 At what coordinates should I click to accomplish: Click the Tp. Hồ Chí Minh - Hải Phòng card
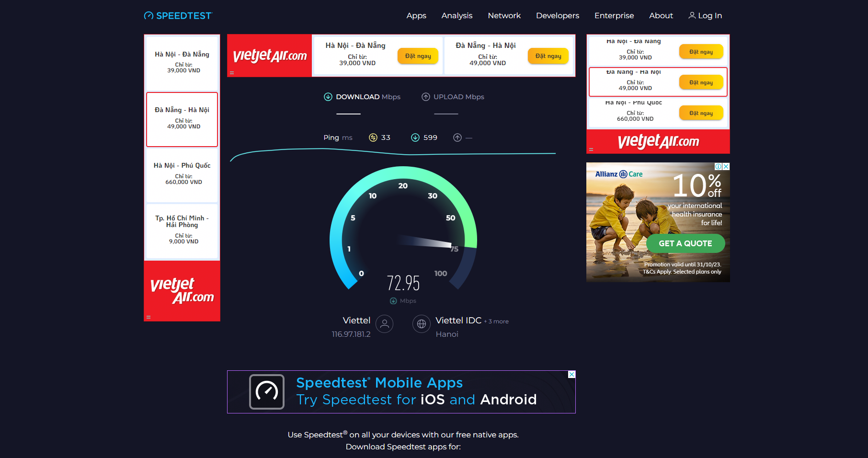tap(182, 231)
